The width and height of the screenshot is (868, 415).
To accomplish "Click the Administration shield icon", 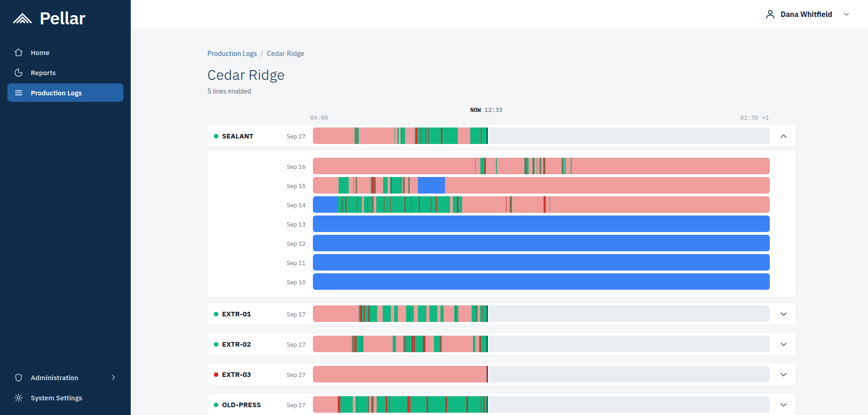I will pos(18,377).
